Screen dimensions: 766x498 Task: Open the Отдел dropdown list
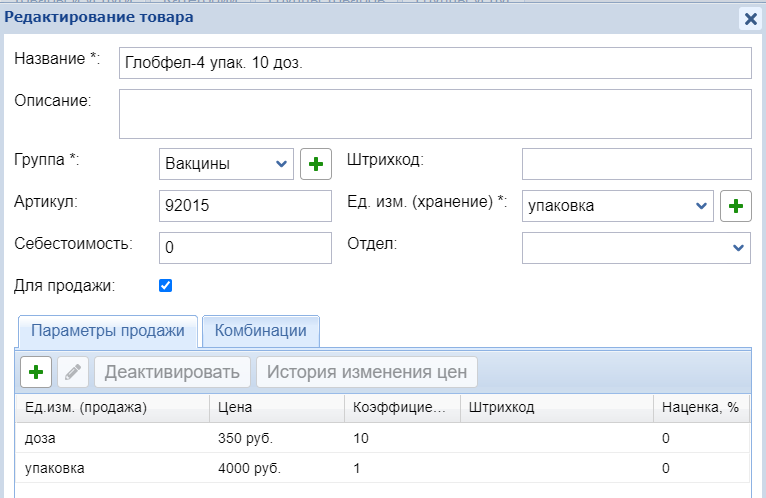click(636, 247)
